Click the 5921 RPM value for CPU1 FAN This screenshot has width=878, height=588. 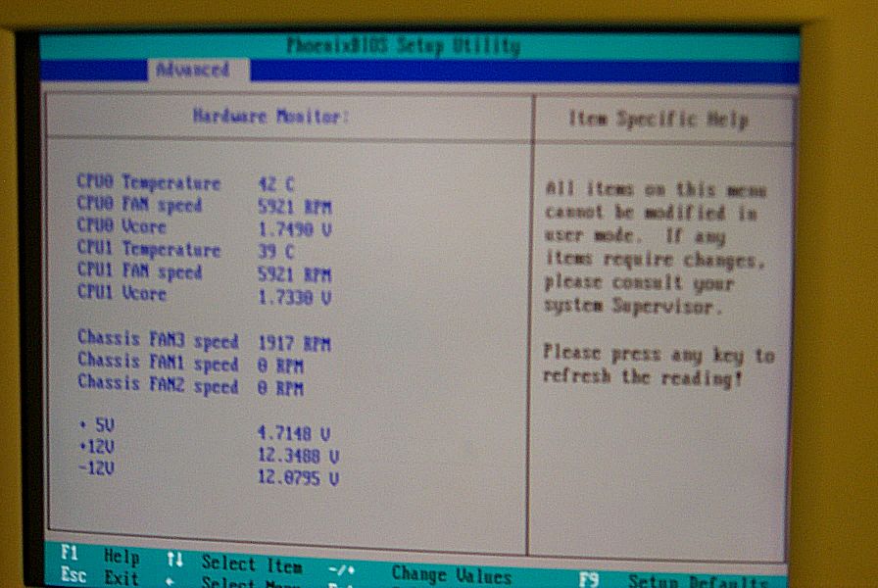tap(295, 274)
